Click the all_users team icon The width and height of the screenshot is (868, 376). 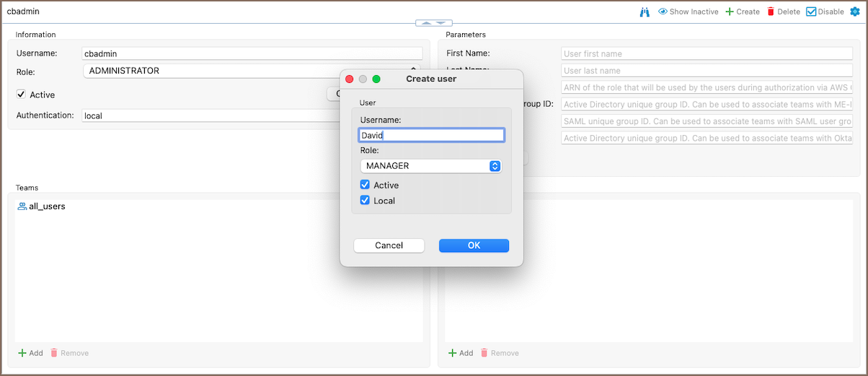pyautogui.click(x=22, y=206)
